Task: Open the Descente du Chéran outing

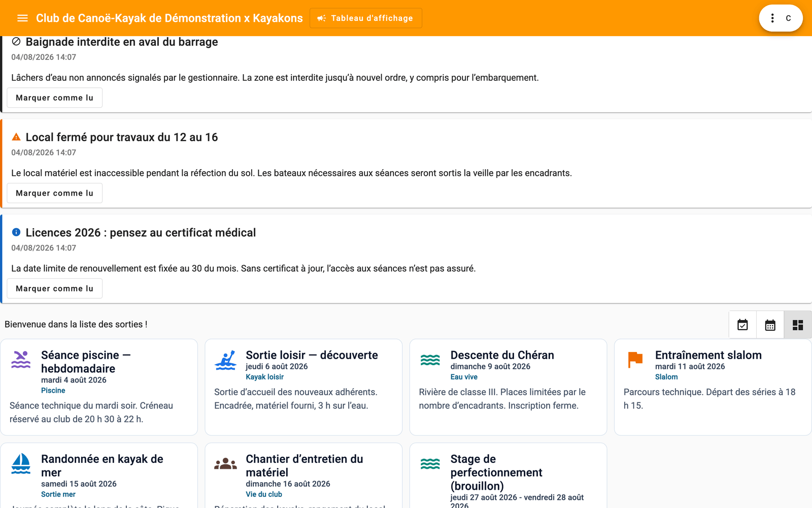Action: click(508, 387)
